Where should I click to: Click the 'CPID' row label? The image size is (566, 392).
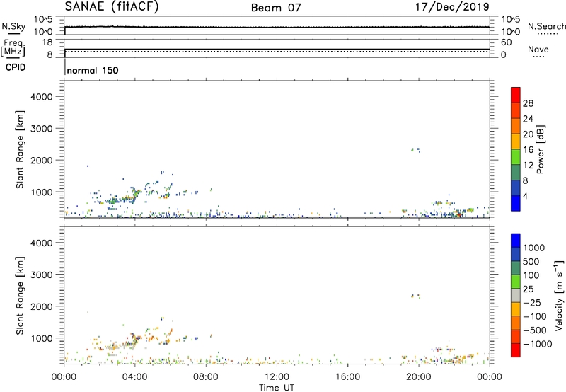click(x=16, y=67)
